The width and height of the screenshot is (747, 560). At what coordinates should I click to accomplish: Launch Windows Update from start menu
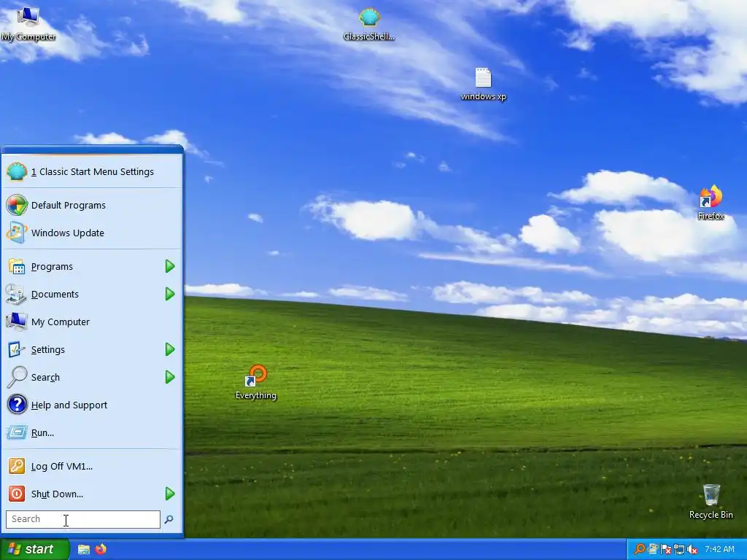point(92,233)
